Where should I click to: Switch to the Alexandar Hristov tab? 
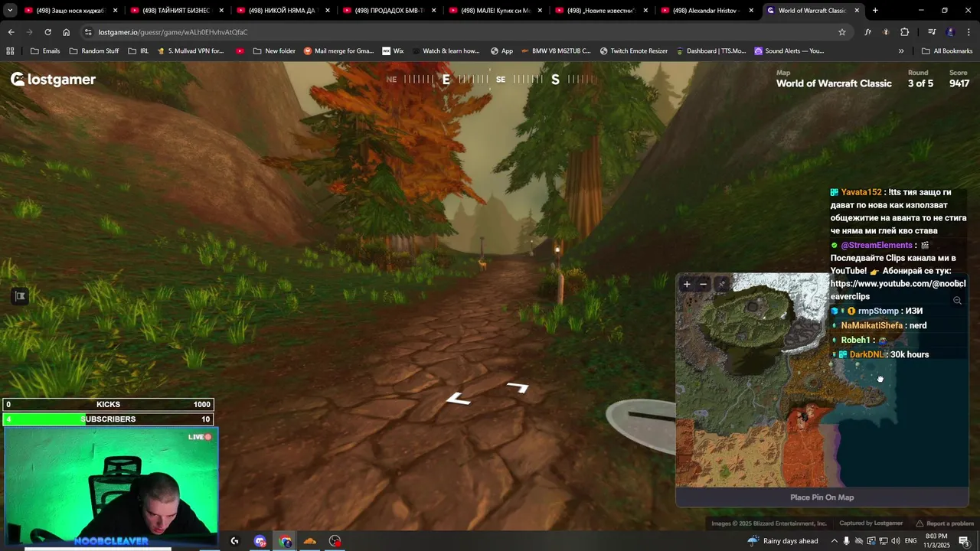pyautogui.click(x=708, y=11)
